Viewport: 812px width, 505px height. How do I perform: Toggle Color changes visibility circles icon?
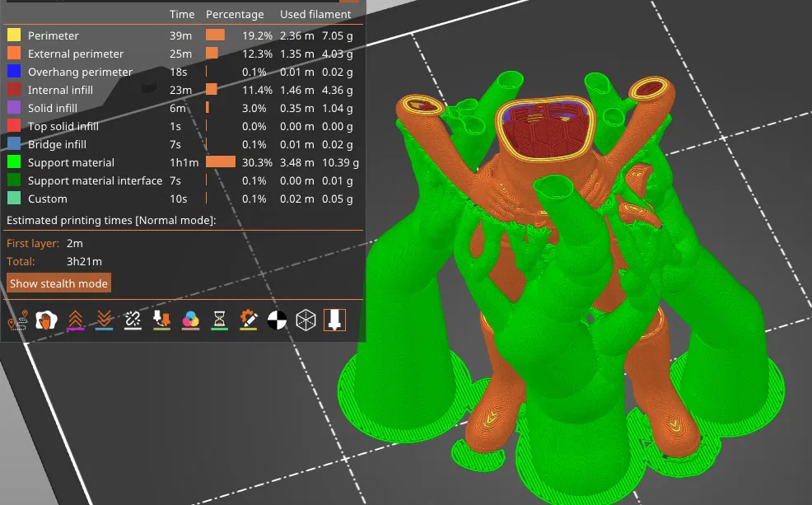(190, 320)
